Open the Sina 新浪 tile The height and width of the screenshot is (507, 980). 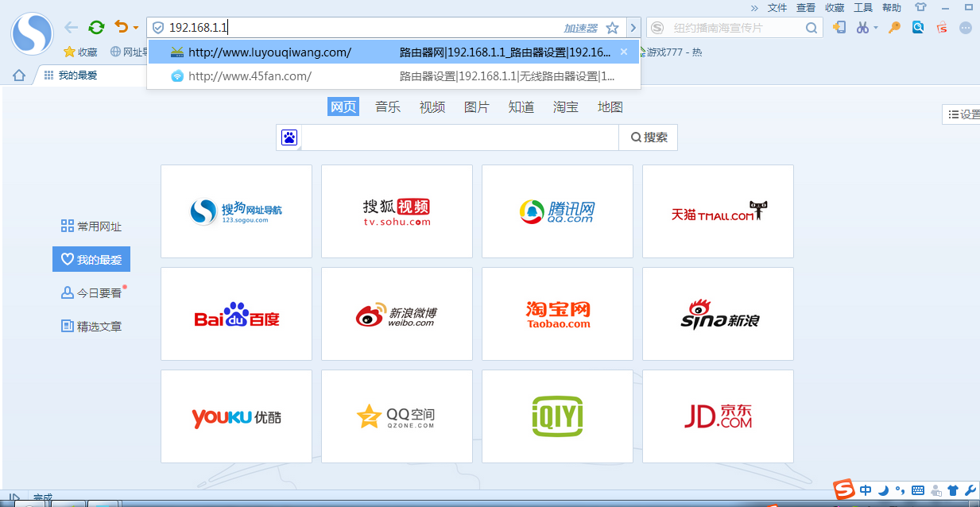[718, 314]
